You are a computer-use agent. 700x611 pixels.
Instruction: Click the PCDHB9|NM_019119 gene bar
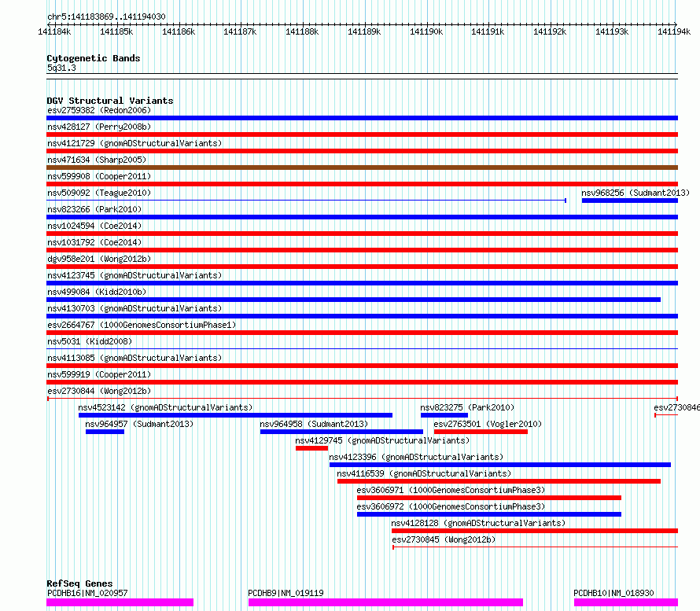coord(385,602)
